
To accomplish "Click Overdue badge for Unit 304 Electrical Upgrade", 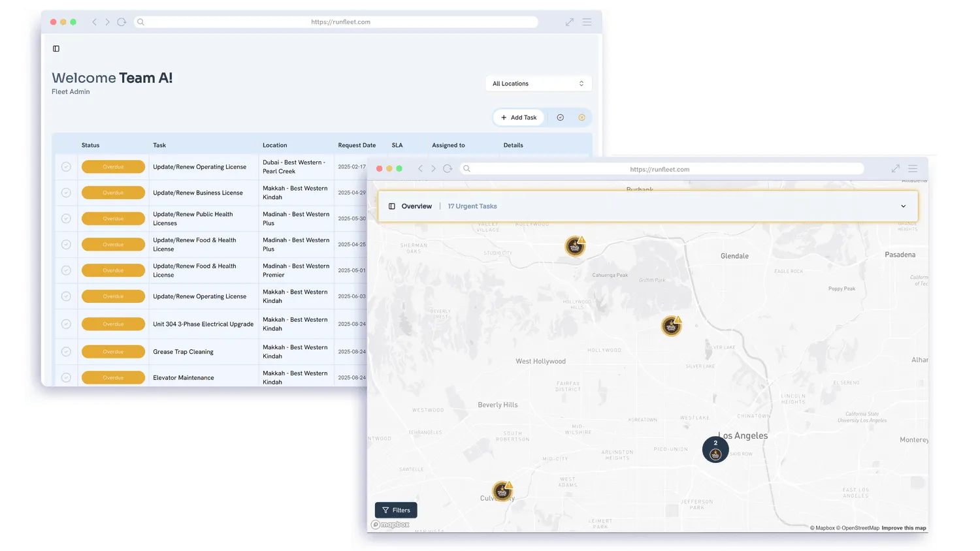I will [x=113, y=324].
